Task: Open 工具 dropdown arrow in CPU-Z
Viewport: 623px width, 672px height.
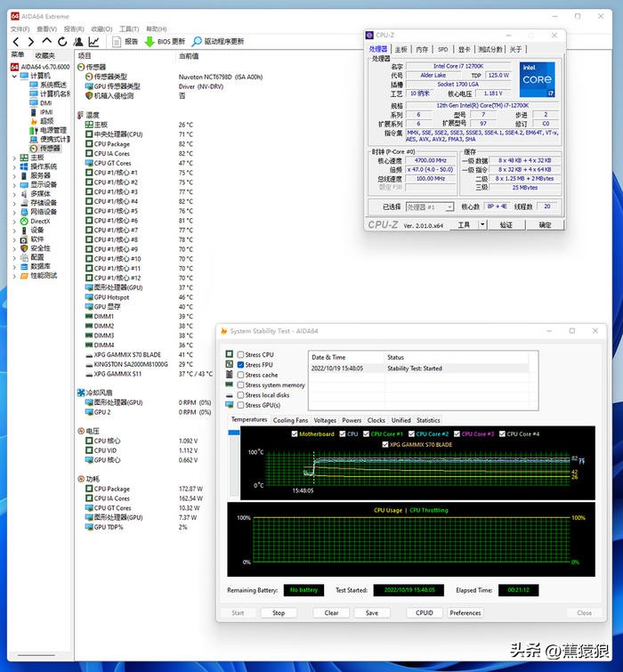Action: coord(482,224)
